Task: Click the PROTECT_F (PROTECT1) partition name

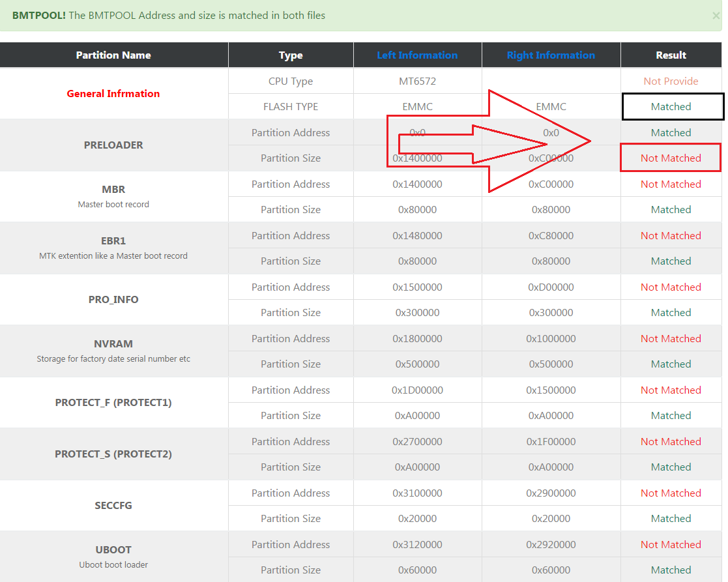Action: tap(113, 402)
